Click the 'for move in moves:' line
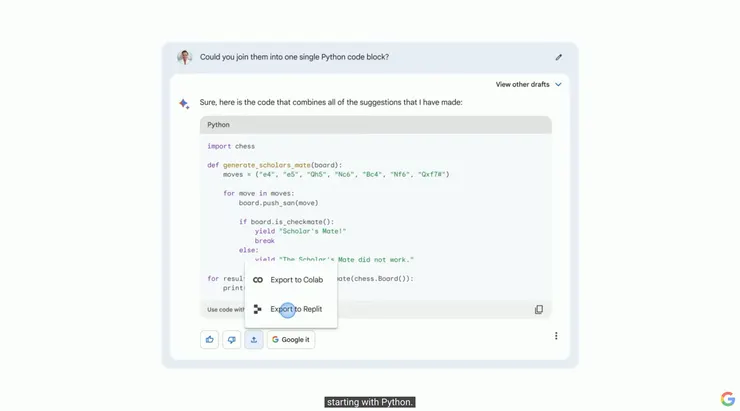Viewport: 740px width, 411px height. tap(259, 193)
